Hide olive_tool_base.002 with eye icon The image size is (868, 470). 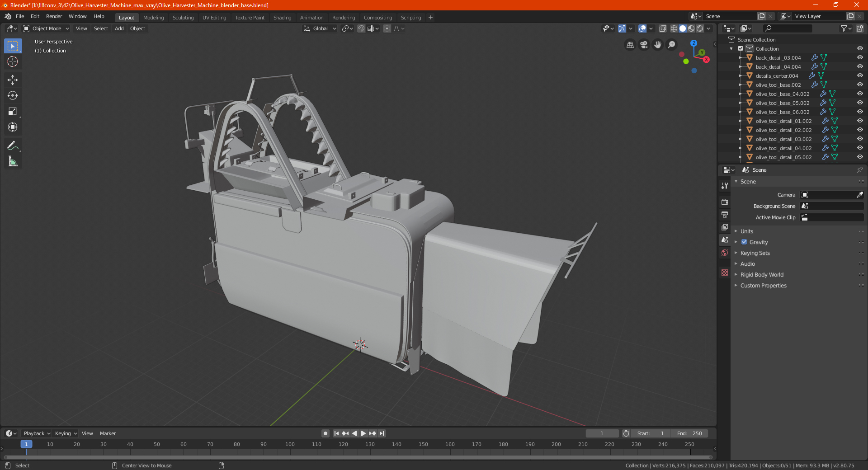pos(860,85)
